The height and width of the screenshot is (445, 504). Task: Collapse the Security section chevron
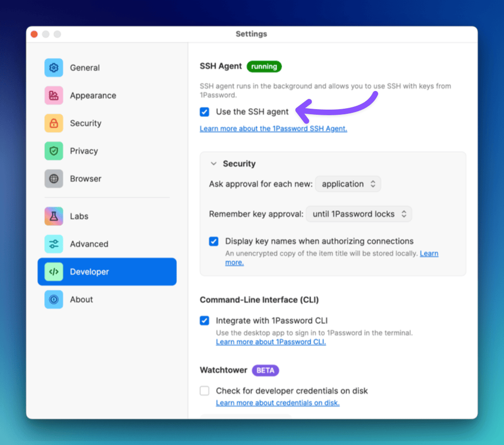[x=214, y=164]
